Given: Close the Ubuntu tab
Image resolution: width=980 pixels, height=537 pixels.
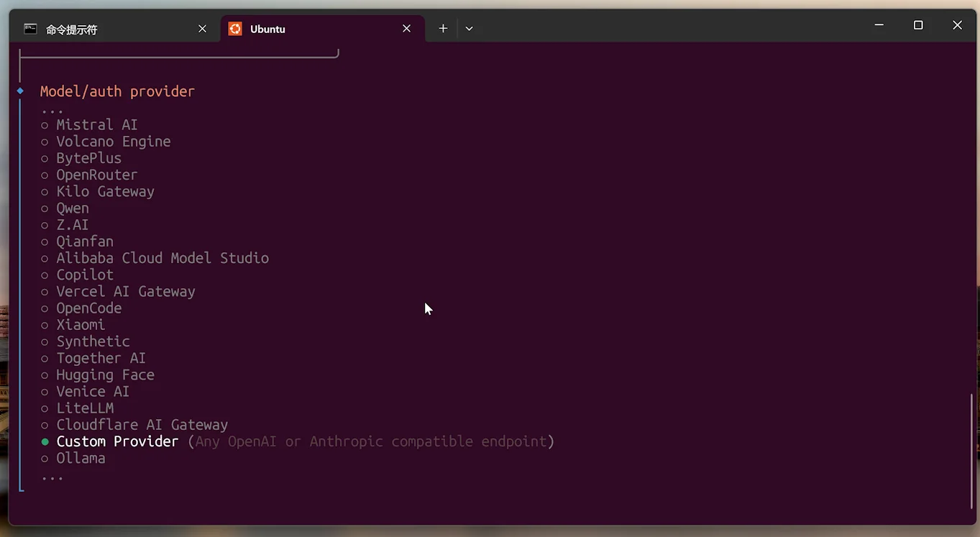Looking at the screenshot, I should coord(407,29).
